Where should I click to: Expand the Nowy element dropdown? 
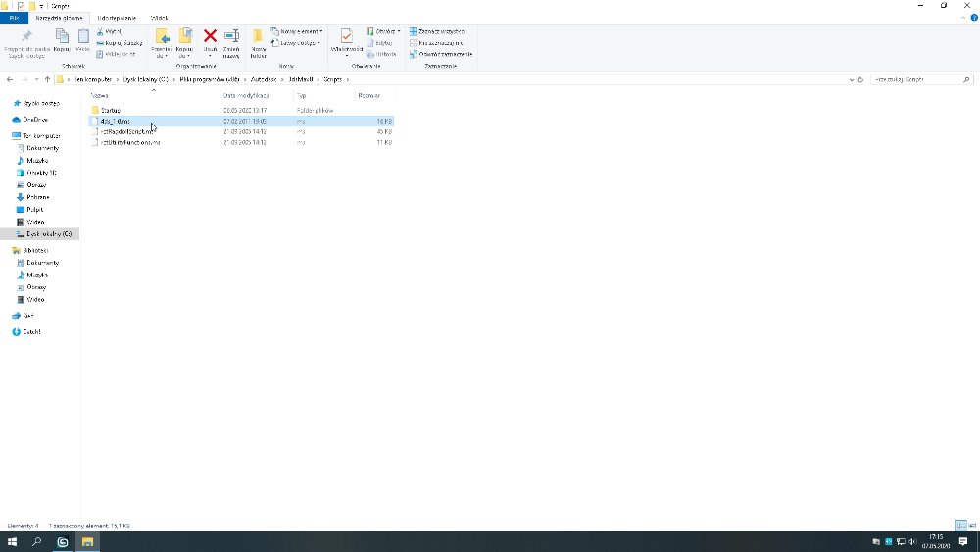coord(296,31)
